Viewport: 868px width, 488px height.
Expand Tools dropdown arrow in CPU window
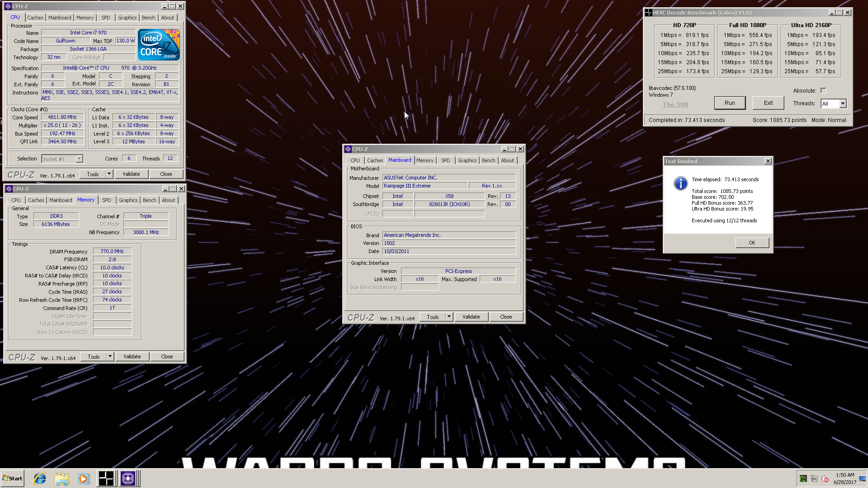coord(109,174)
